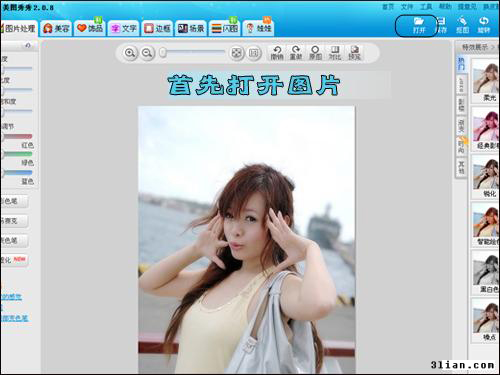Click the button just above 马赛克

pyautogui.click(x=14, y=201)
